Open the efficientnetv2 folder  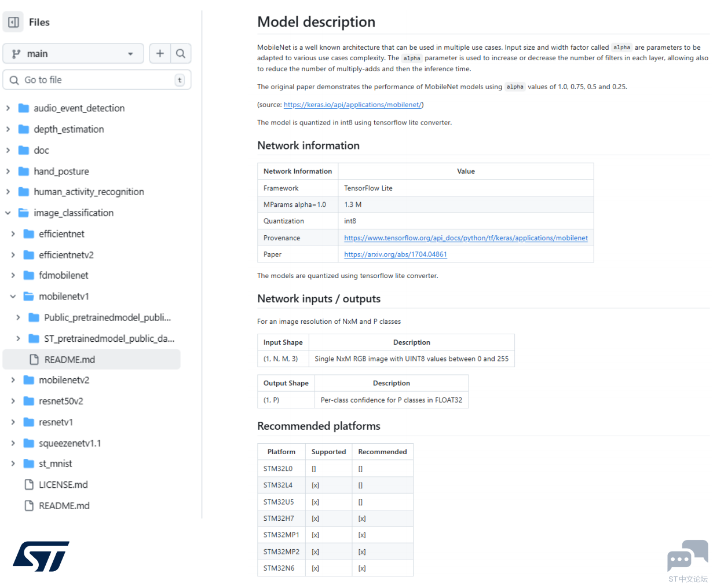click(x=67, y=255)
